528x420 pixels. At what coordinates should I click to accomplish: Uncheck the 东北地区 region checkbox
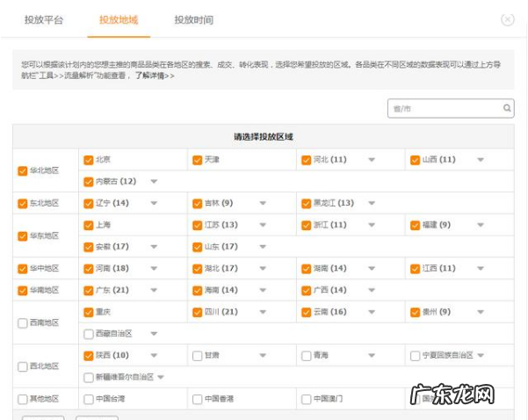pos(23,204)
